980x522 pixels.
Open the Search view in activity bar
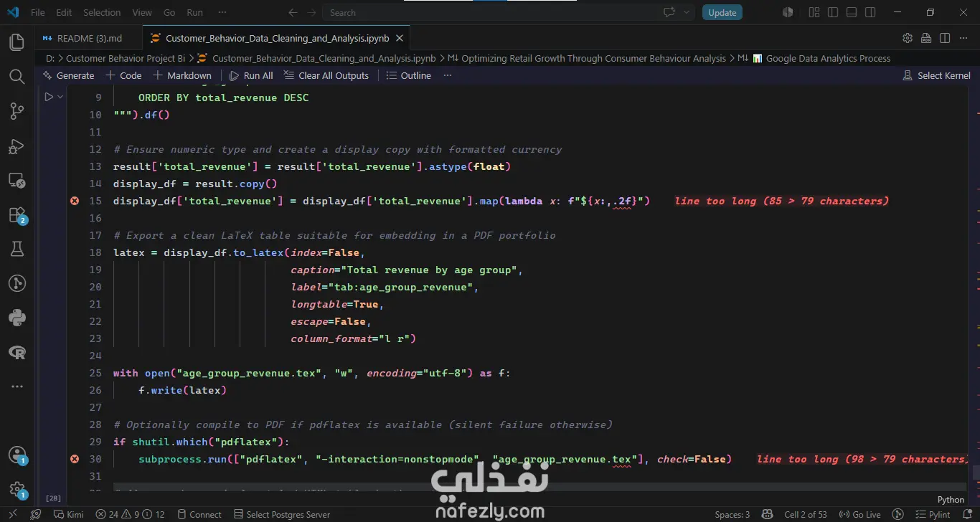point(17,77)
